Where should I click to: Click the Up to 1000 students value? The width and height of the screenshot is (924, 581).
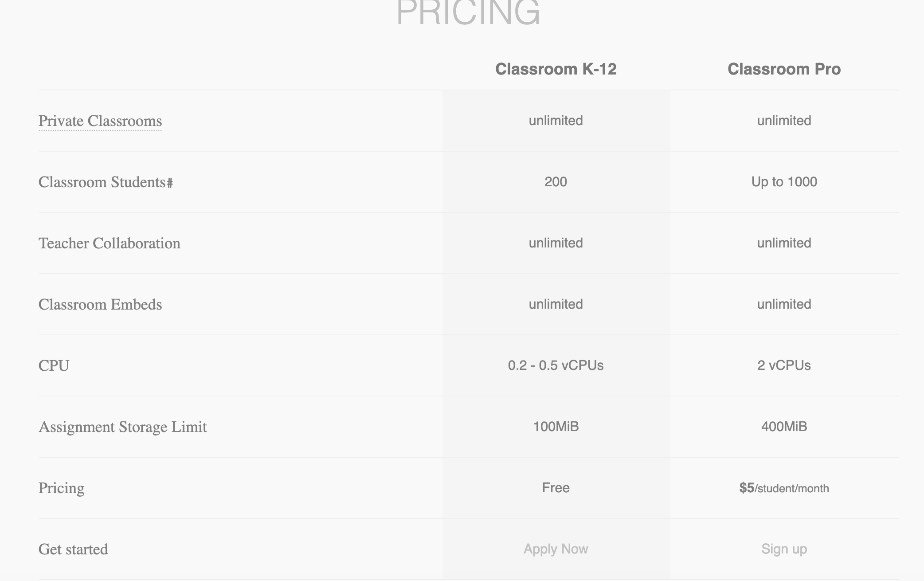click(784, 182)
